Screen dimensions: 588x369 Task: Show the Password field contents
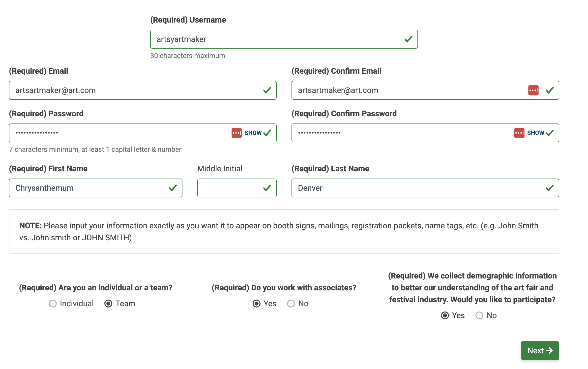coord(253,133)
